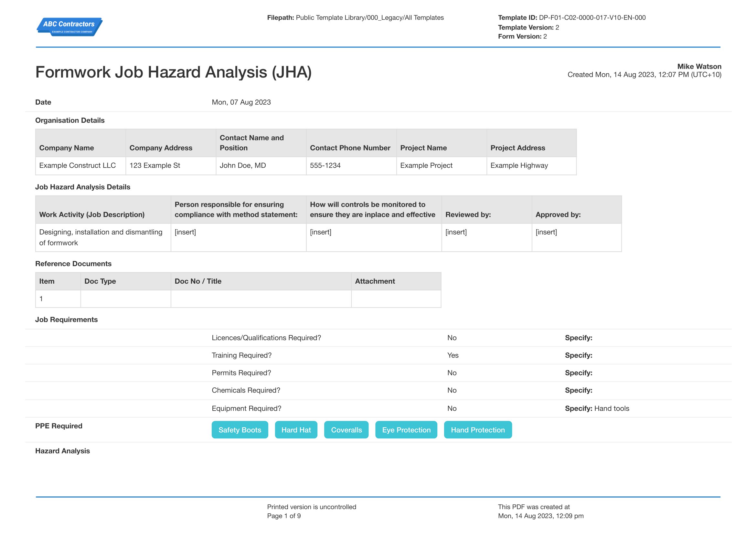The width and height of the screenshot is (756, 534).
Task: Toggle the Eye Protection PPE chip
Action: [x=406, y=430]
